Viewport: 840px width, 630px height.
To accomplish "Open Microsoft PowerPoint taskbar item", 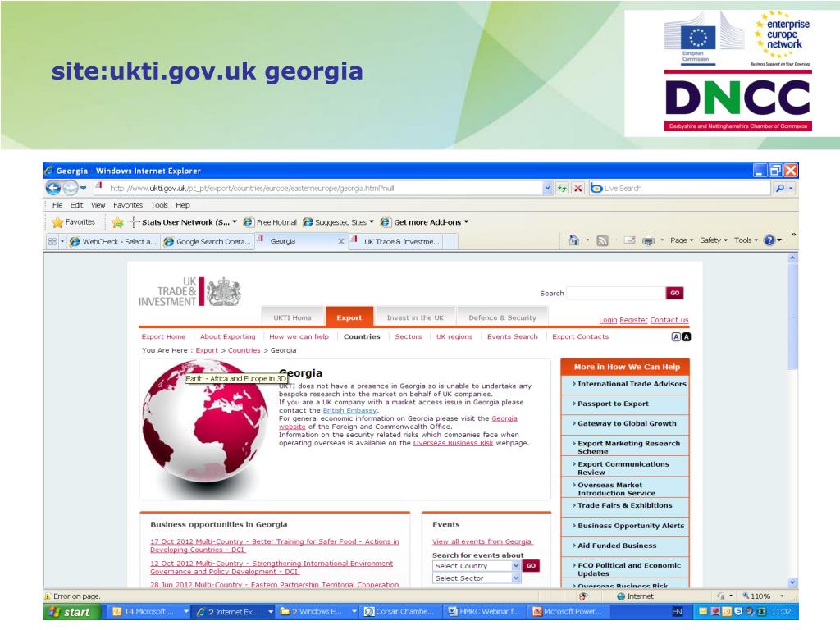I will [x=569, y=612].
